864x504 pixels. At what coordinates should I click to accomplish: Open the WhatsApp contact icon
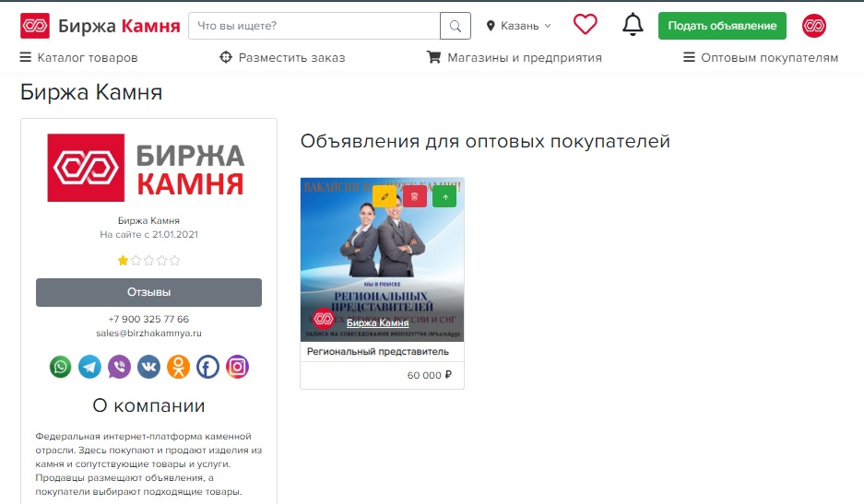[x=61, y=367]
